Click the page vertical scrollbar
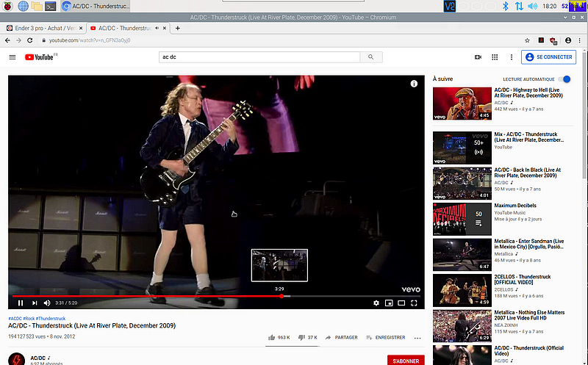Viewport: 588px width, 365px height. coord(584,116)
